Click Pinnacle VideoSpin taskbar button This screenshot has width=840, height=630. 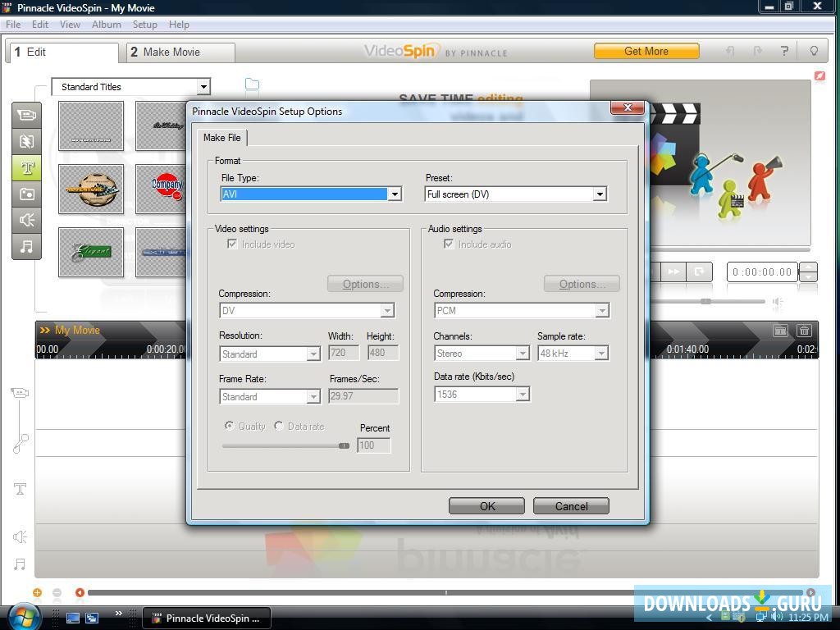(208, 619)
